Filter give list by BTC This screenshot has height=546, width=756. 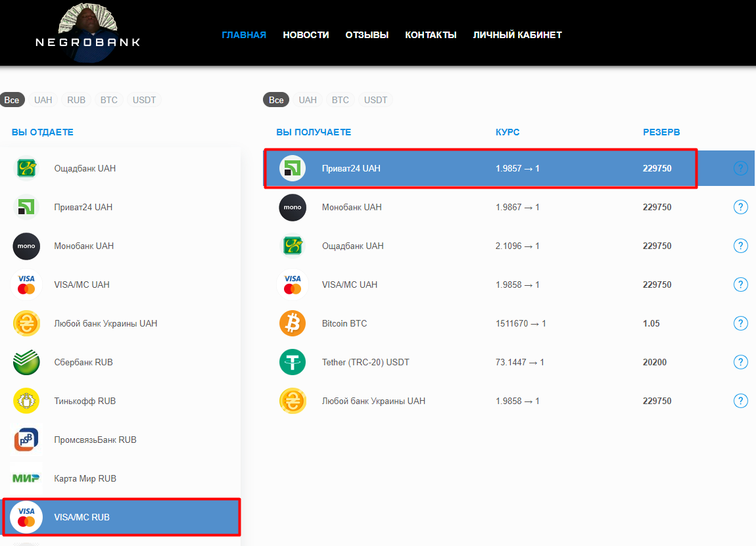[x=109, y=100]
